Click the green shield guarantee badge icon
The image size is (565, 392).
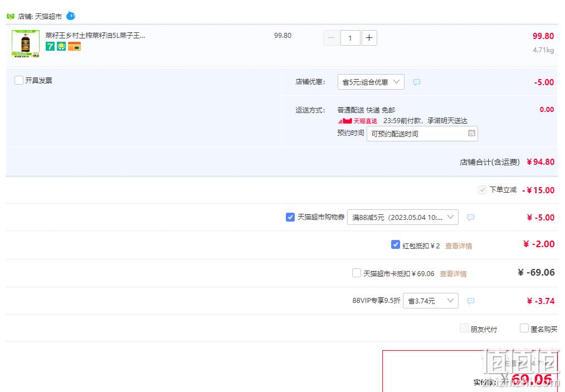tap(61, 46)
